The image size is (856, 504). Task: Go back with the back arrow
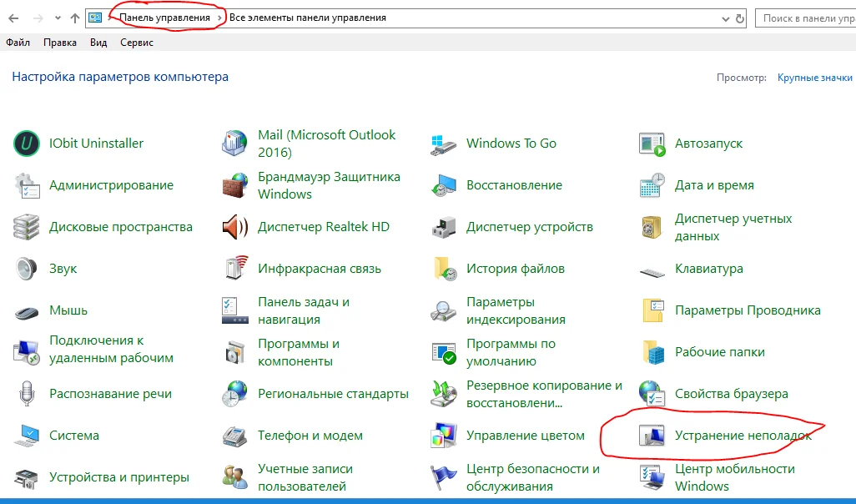point(13,18)
